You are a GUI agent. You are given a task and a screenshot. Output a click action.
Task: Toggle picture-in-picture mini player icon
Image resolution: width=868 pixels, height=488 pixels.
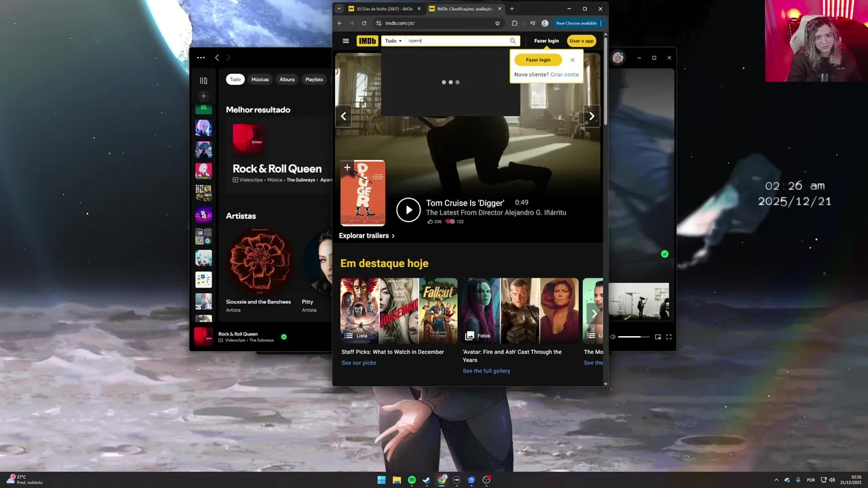point(658,337)
